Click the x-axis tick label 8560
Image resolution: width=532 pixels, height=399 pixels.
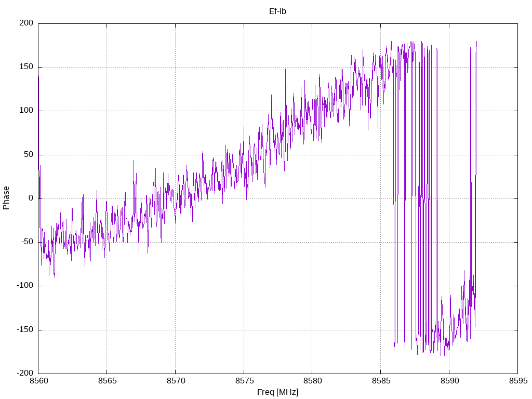(38, 381)
